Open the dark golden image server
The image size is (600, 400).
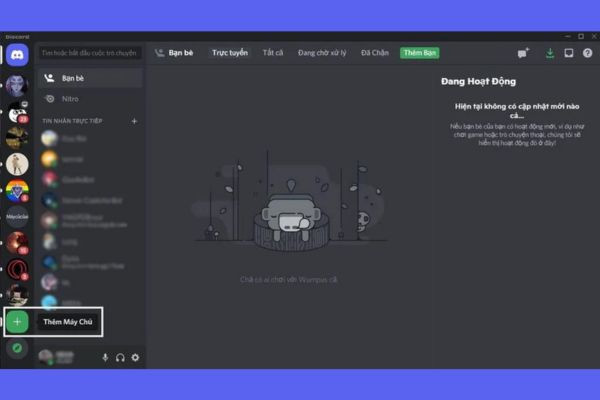coord(17,138)
